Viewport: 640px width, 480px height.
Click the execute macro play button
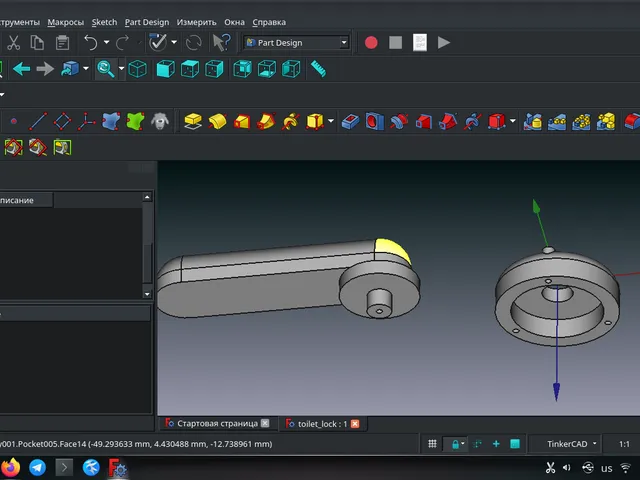click(x=444, y=42)
